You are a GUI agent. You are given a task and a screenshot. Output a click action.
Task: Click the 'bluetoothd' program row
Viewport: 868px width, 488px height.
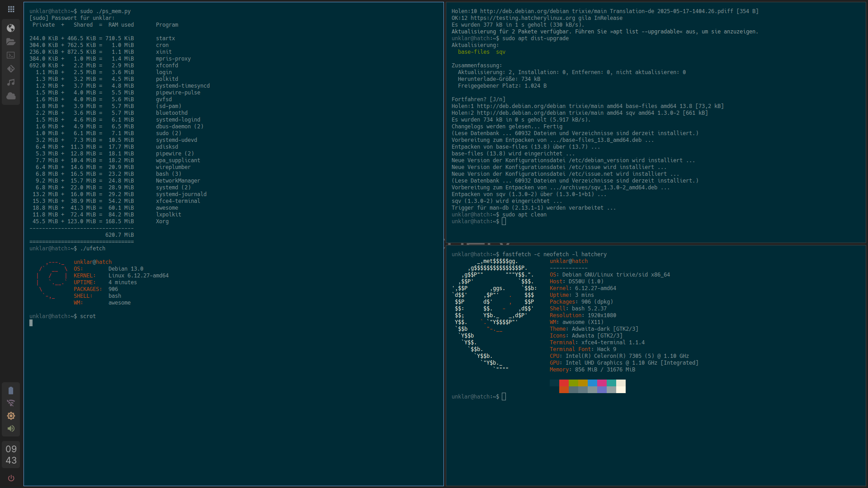click(x=108, y=113)
